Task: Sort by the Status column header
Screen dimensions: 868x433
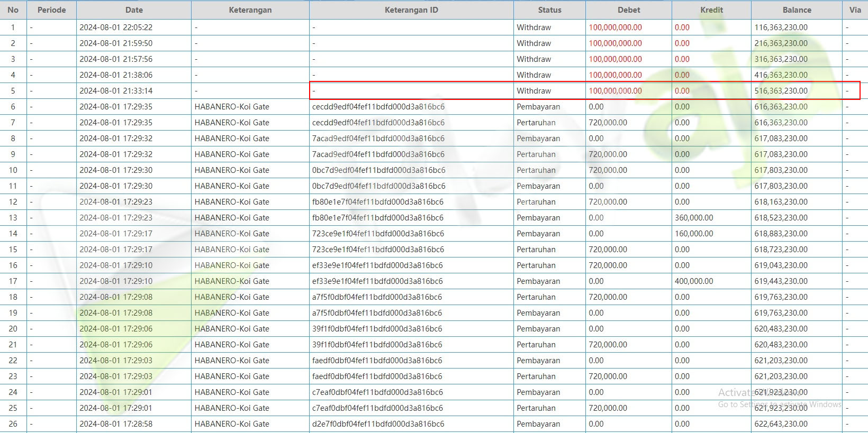Action: [x=549, y=10]
